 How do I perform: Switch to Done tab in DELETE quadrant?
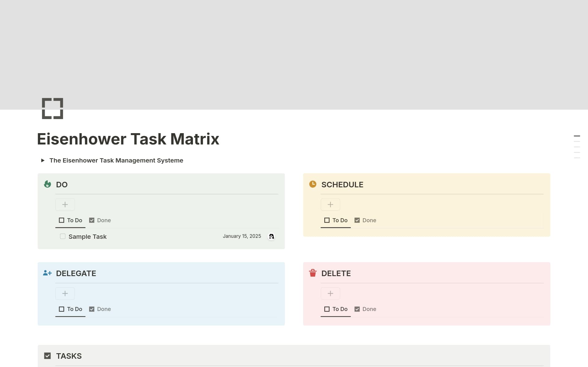[365, 309]
